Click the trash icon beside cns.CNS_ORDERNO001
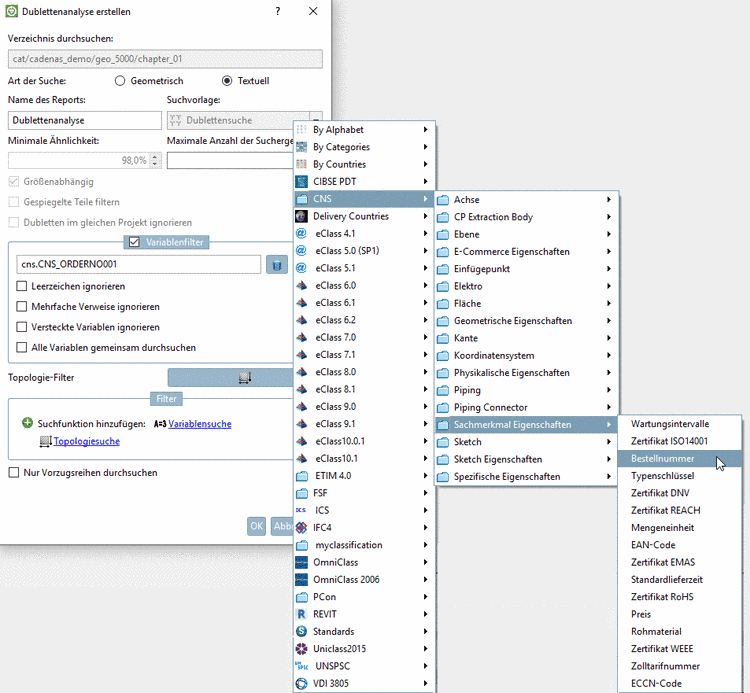 pyautogui.click(x=277, y=264)
